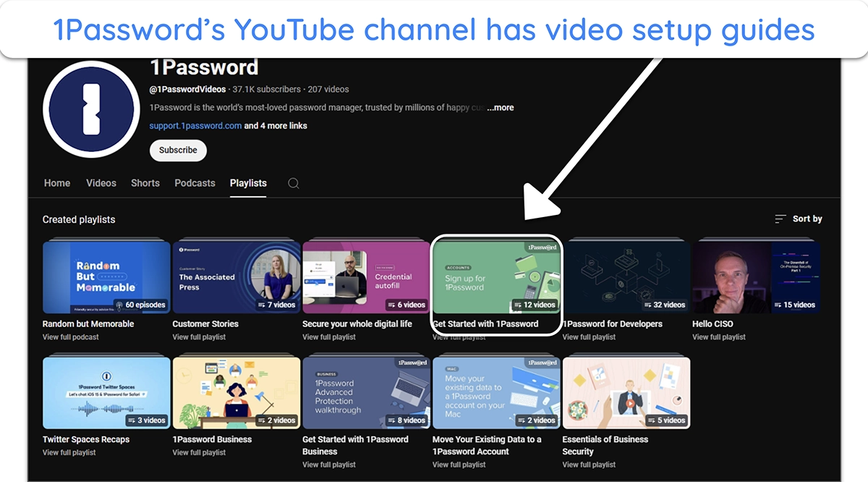The image size is (868, 482).
Task: Open Move Your Existing Data thumbnail
Action: click(496, 393)
